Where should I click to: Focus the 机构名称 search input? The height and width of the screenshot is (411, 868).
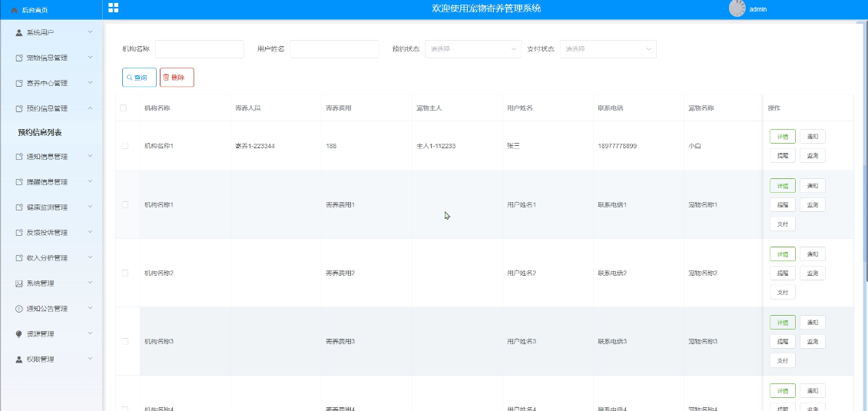click(x=199, y=48)
